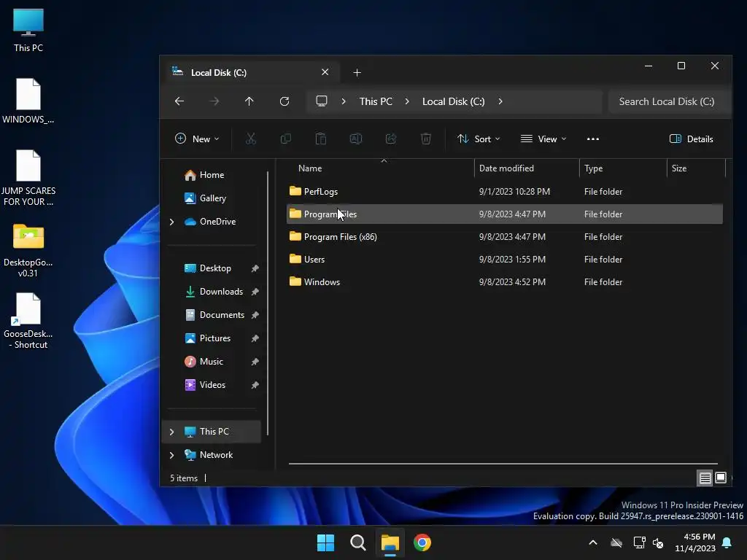Switch to details list view icon in status bar
The image size is (747, 560).
click(x=705, y=478)
